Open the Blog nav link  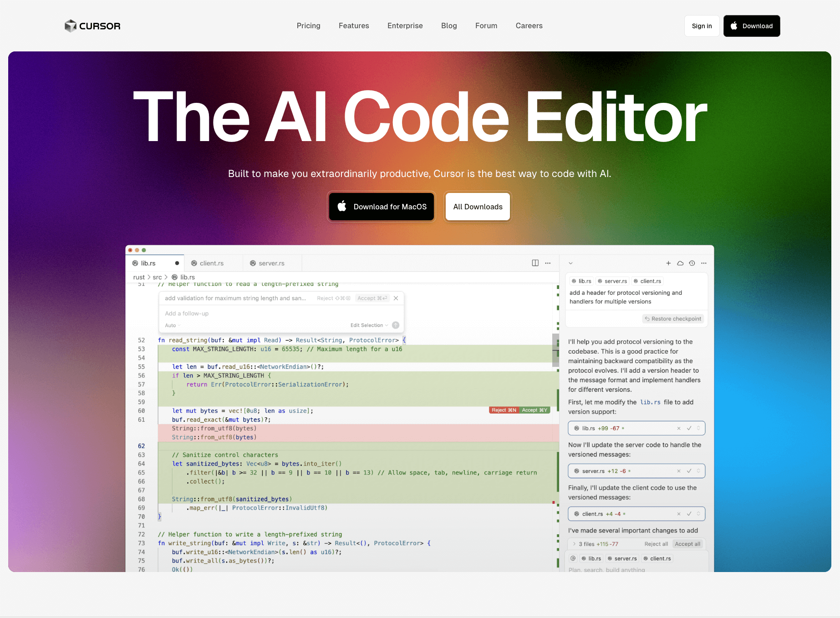tap(449, 26)
